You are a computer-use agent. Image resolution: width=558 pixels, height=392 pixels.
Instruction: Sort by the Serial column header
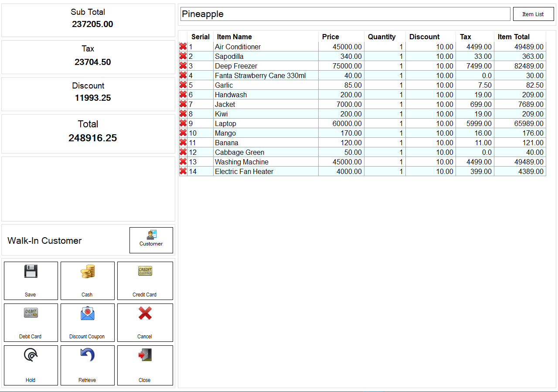(x=201, y=37)
